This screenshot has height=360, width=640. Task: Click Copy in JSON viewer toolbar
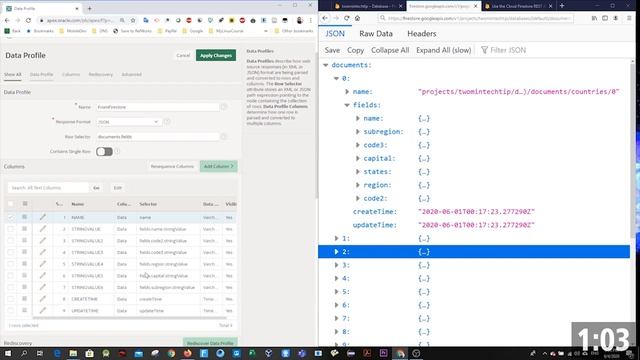pos(355,50)
